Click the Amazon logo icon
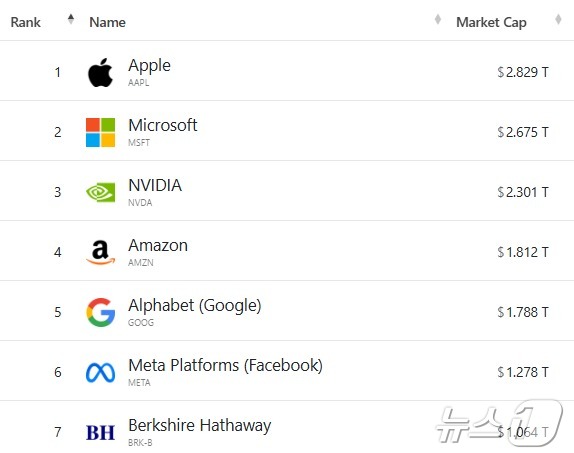 100,252
